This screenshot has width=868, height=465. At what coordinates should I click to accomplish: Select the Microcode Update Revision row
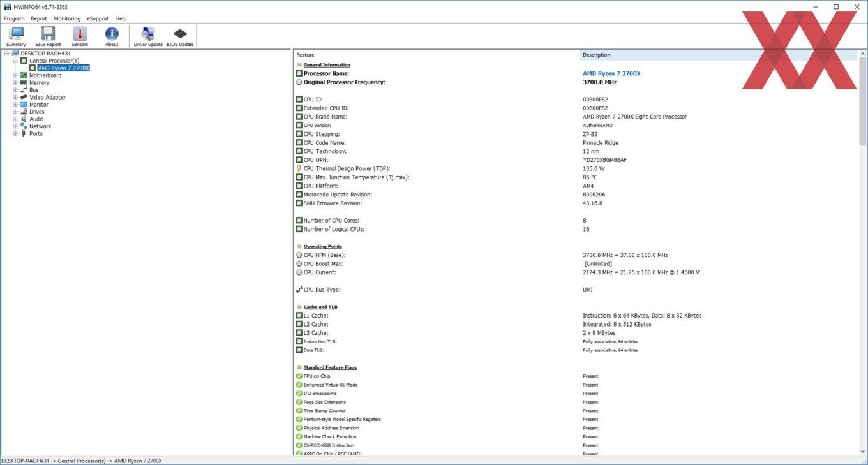(576, 195)
